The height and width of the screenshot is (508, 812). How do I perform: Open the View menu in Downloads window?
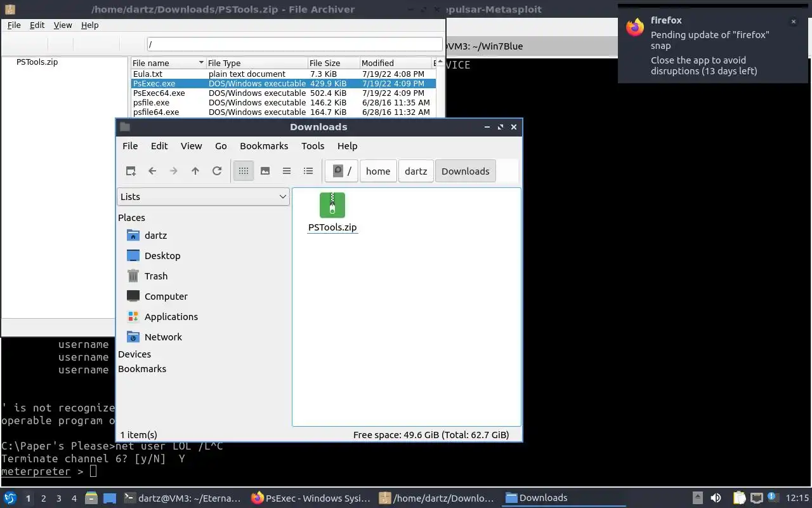[x=191, y=146]
